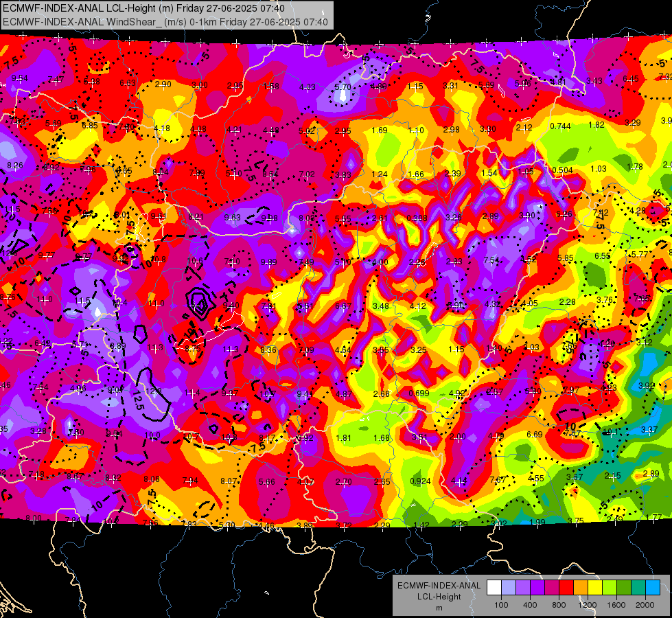Click the legend label 2000
Screen dimensions: 672x618
[x=645, y=605]
